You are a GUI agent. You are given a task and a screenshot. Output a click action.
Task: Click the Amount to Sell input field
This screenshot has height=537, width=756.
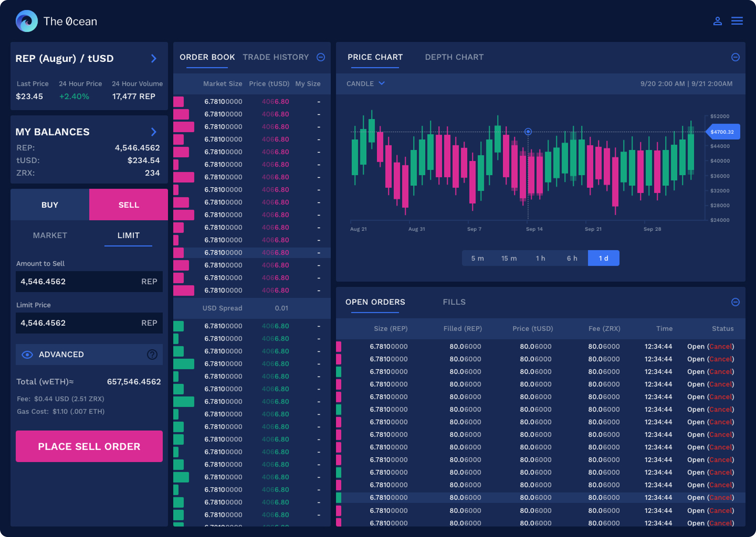click(x=89, y=282)
